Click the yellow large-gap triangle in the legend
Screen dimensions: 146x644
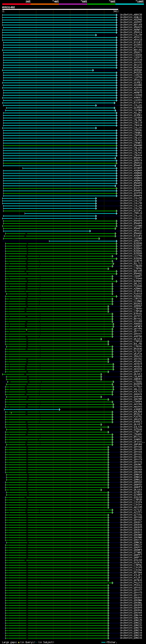tap(19, 642)
